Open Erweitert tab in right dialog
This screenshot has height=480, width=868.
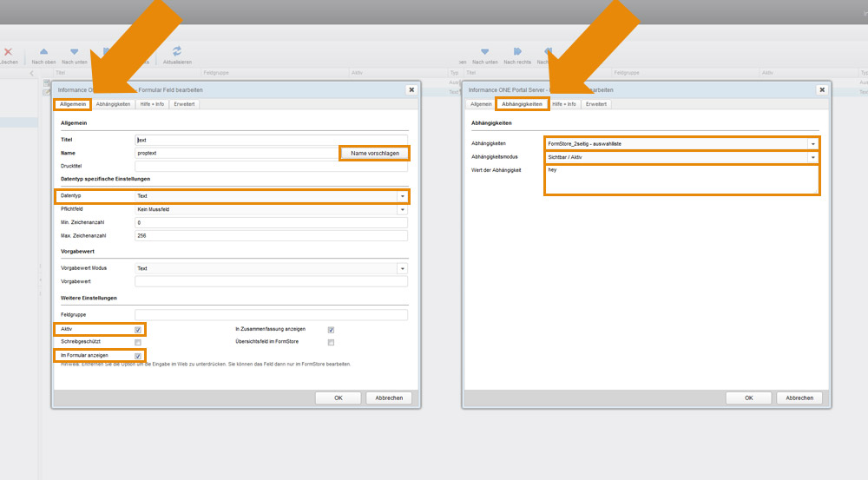(x=596, y=104)
